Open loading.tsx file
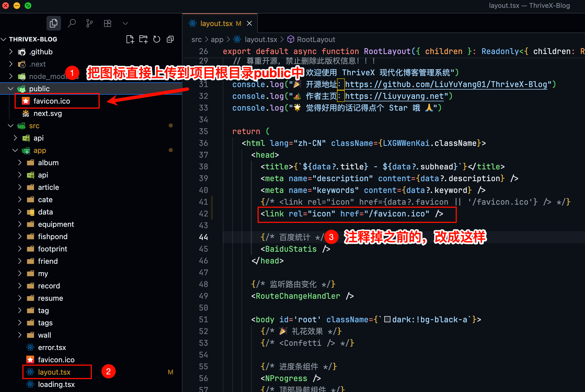 coord(56,384)
